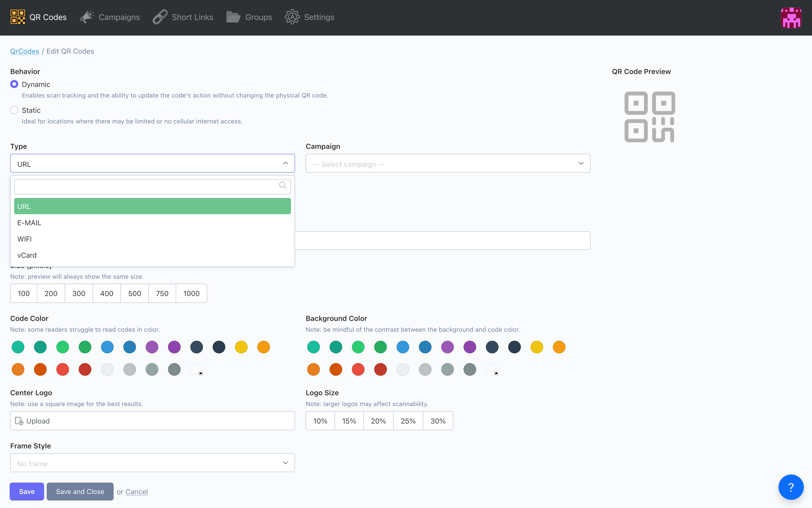This screenshot has height=508, width=812.
Task: Pick first blue Background Color swatch
Action: [403, 347]
